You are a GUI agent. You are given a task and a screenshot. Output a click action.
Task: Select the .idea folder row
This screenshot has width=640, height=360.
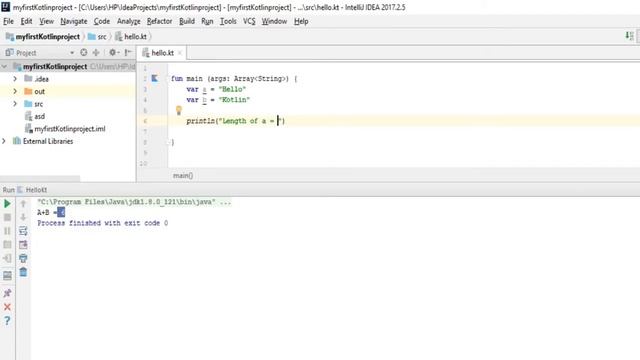[68, 79]
